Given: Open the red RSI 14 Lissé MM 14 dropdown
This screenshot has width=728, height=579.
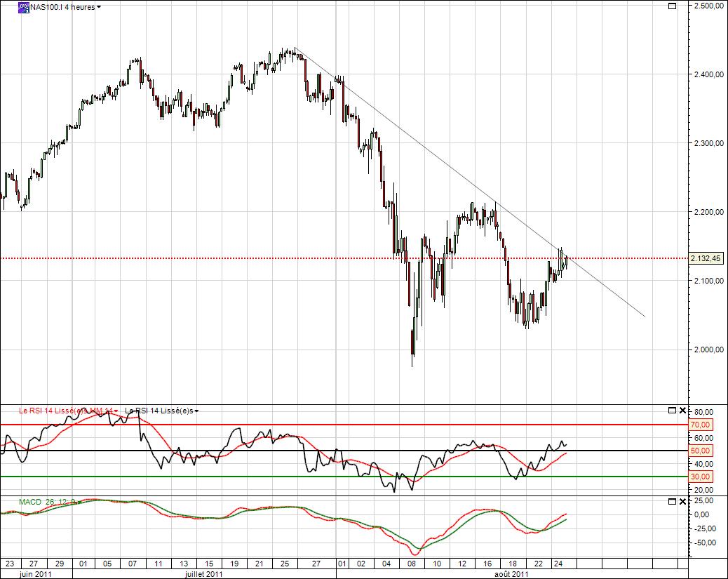Looking at the screenshot, I should [x=116, y=411].
